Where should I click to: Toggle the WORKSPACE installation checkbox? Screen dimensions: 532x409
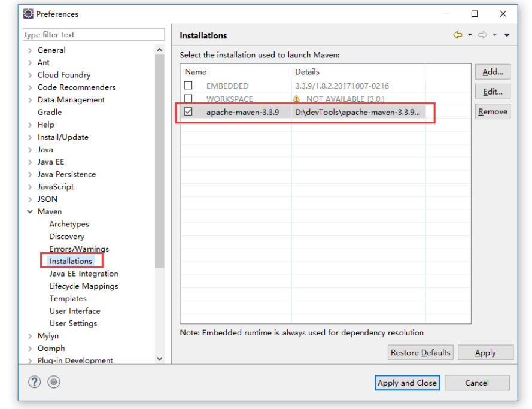coord(189,98)
